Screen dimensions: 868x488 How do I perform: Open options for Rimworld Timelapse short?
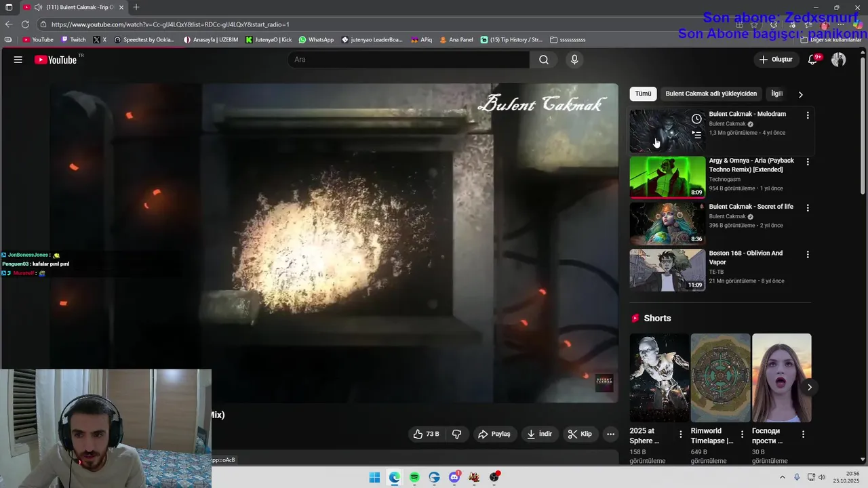pos(742,434)
